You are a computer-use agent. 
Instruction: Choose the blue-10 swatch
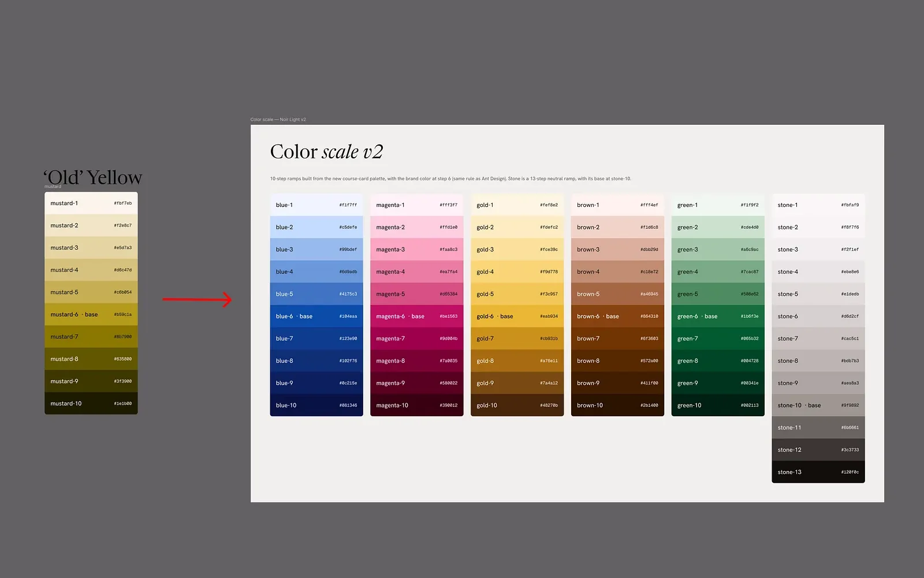[316, 405]
